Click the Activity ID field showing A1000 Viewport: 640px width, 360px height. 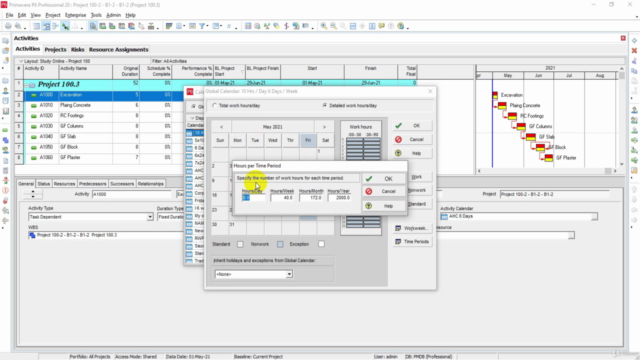(132, 194)
